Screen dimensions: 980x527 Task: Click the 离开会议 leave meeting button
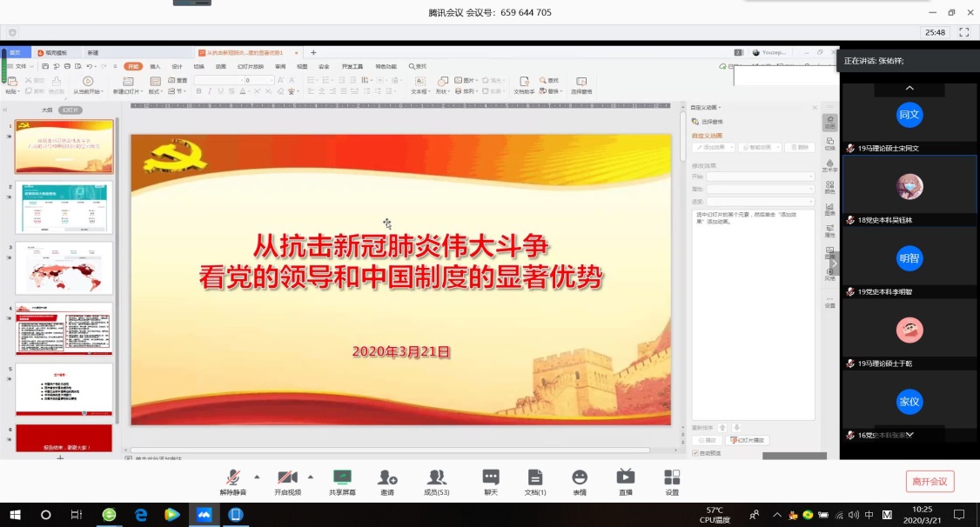click(x=930, y=481)
